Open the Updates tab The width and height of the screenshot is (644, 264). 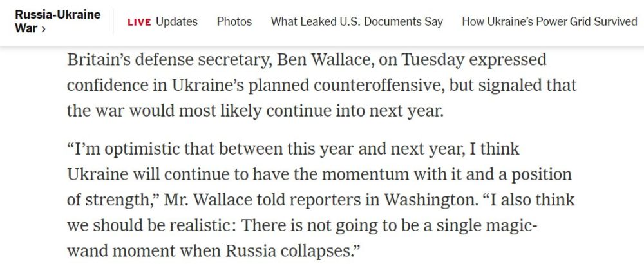[176, 22]
